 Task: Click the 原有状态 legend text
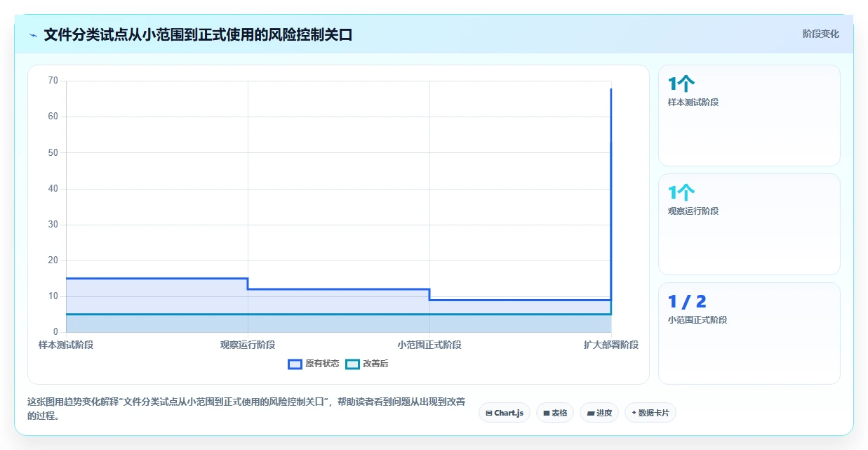[x=322, y=364]
